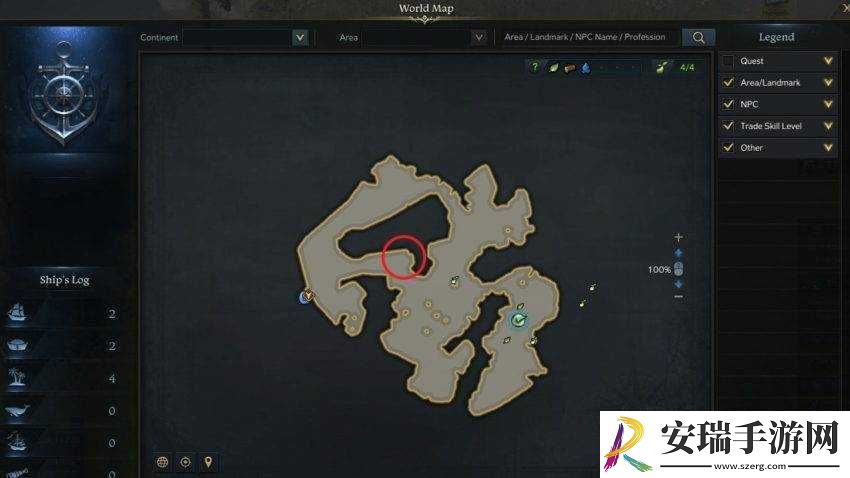Image resolution: width=850 pixels, height=478 pixels.
Task: Click the lower blue zoom step arrow
Action: click(678, 285)
